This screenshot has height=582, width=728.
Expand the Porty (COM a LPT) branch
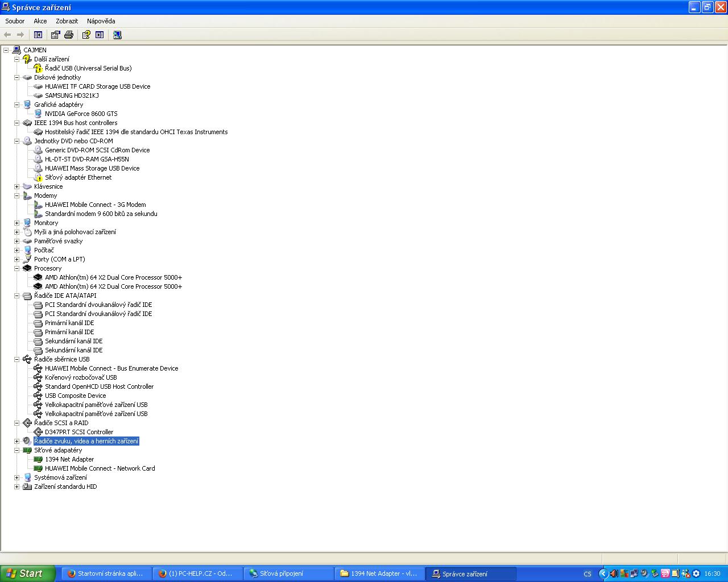(16, 259)
